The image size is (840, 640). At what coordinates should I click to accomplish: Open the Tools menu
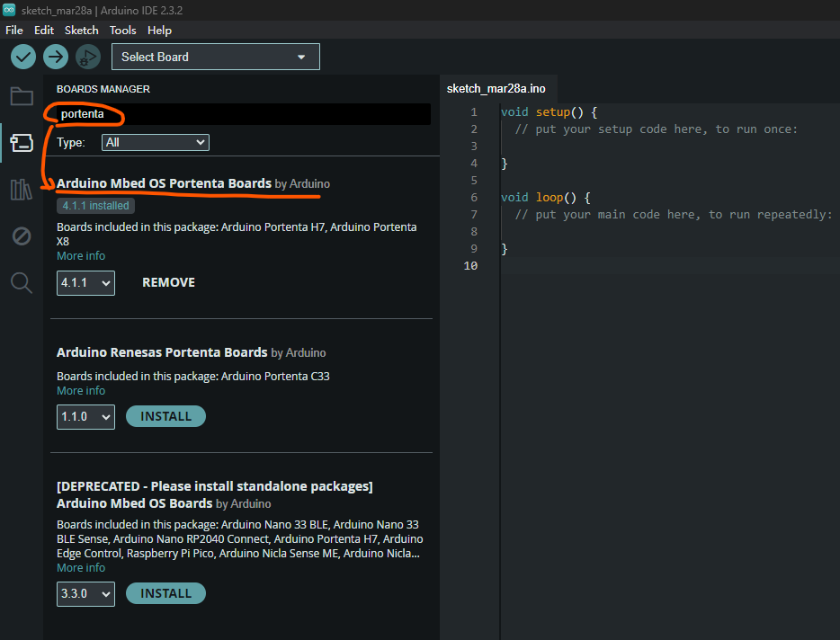123,30
